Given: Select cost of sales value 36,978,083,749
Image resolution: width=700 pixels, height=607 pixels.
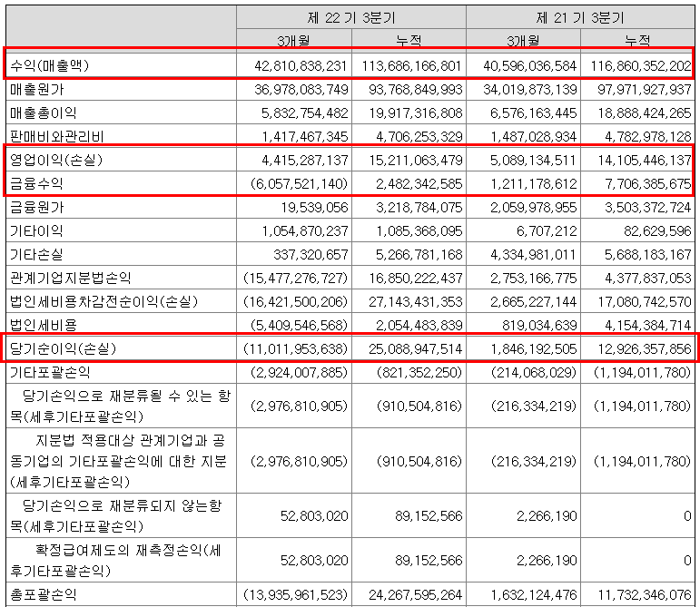Looking at the screenshot, I should [x=301, y=90].
